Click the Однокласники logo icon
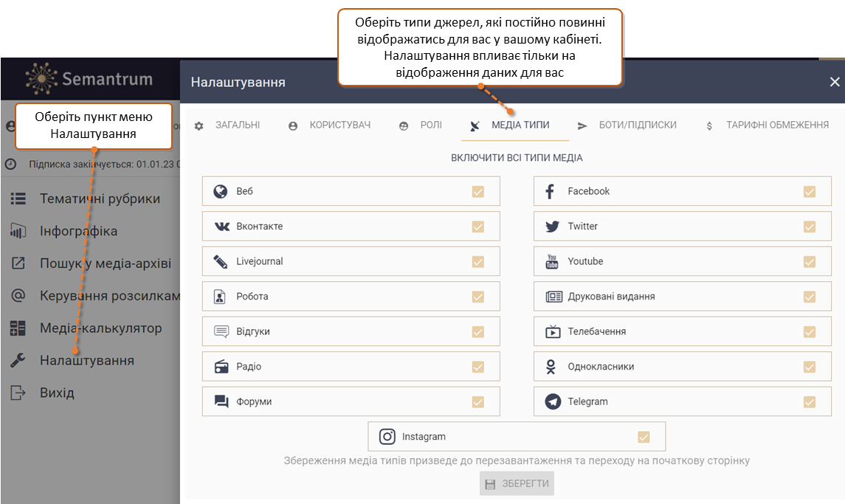This screenshot has height=504, width=845. [x=551, y=367]
